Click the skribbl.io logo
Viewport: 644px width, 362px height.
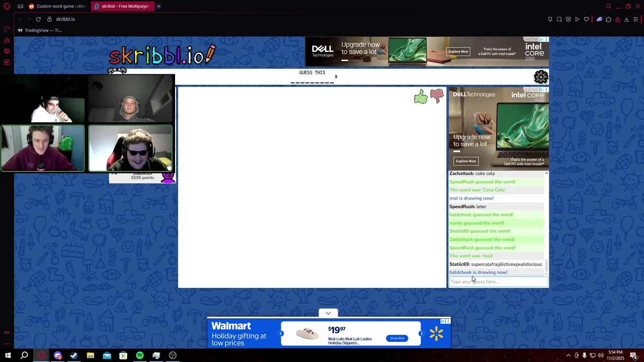coord(162,55)
